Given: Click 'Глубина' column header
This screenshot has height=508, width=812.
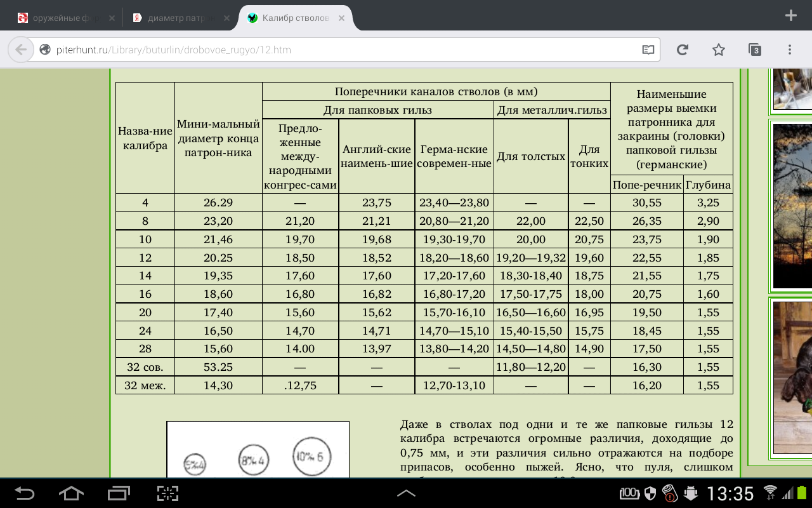Looking at the screenshot, I should coord(708,185).
